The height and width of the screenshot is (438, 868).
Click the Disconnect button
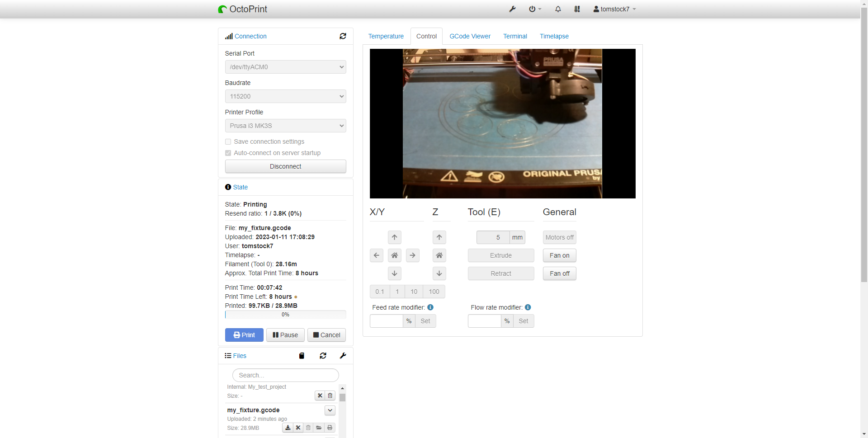[286, 166]
